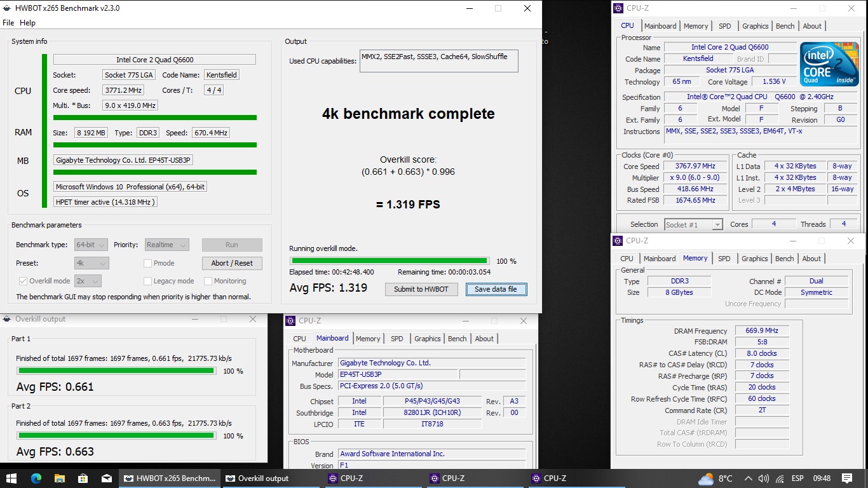Submit the score to HWBOT
The height and width of the screenshot is (488, 868).
tap(421, 289)
